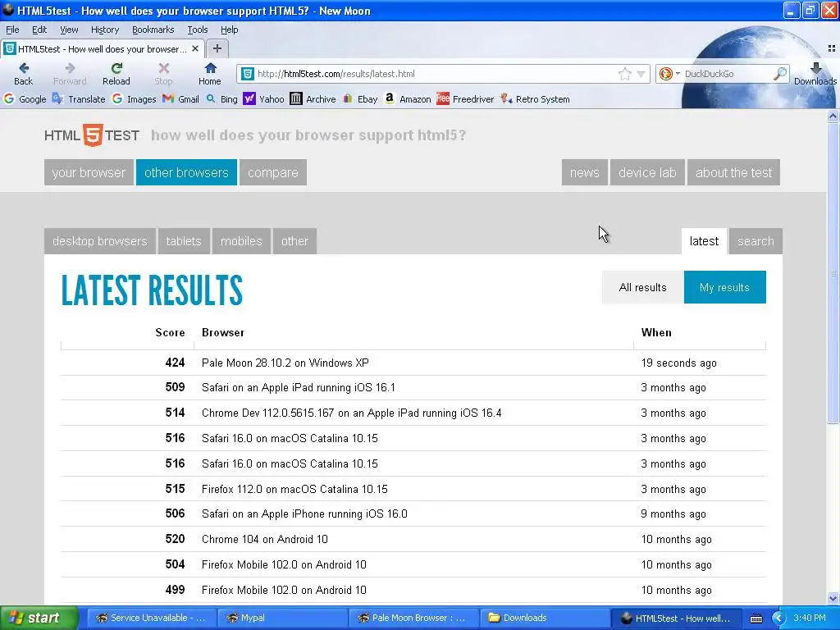Open the Freedriver bookmark

[465, 99]
